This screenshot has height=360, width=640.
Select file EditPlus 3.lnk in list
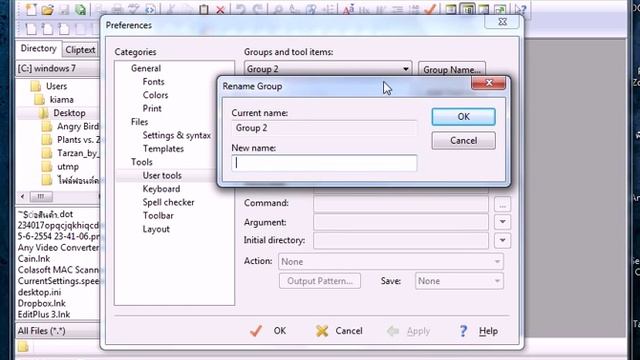(x=44, y=314)
